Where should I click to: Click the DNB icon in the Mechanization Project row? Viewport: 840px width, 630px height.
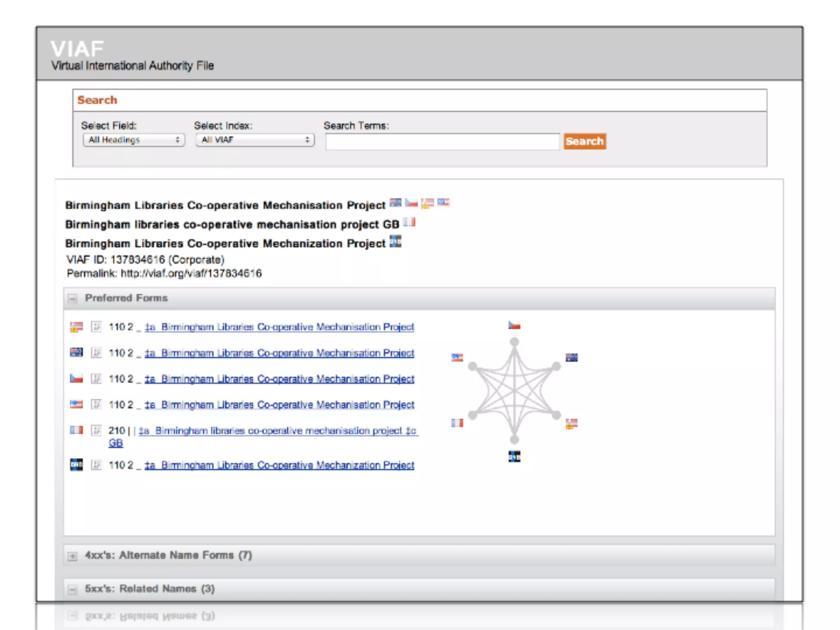76,465
